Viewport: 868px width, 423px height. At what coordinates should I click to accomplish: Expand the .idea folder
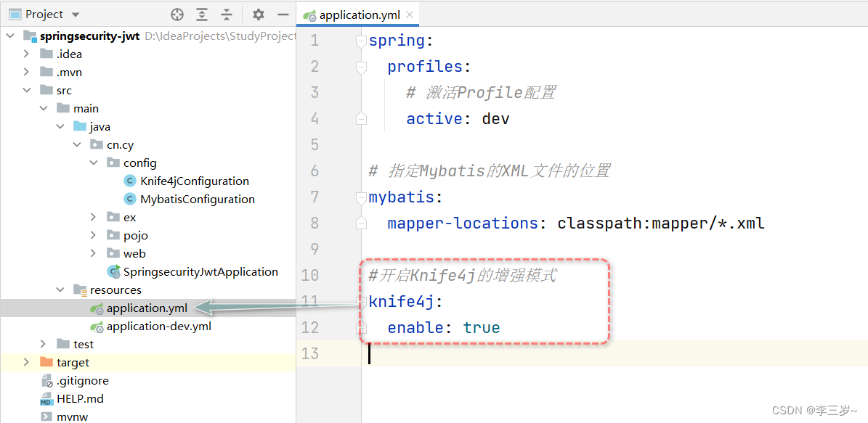[26, 54]
